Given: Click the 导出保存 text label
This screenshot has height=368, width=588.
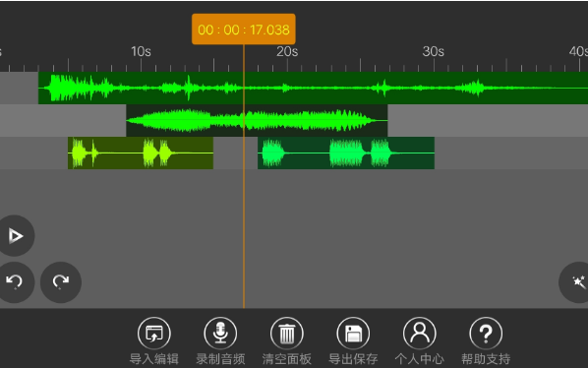Looking at the screenshot, I should point(353,359).
